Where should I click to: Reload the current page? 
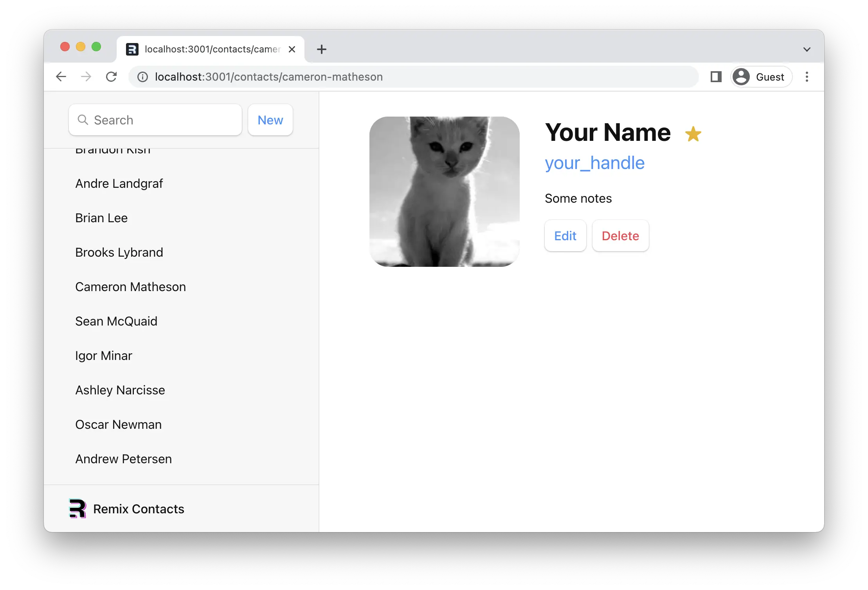112,77
